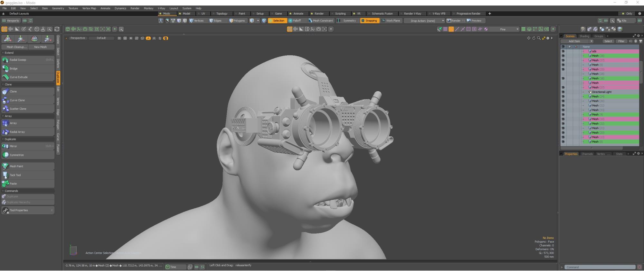Toggle the Mesh Constraint option
The width and height of the screenshot is (644, 271).
[320, 21]
